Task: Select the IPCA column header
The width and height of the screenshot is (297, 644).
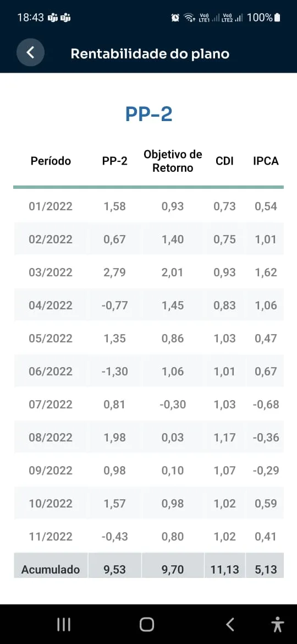Action: click(x=266, y=161)
